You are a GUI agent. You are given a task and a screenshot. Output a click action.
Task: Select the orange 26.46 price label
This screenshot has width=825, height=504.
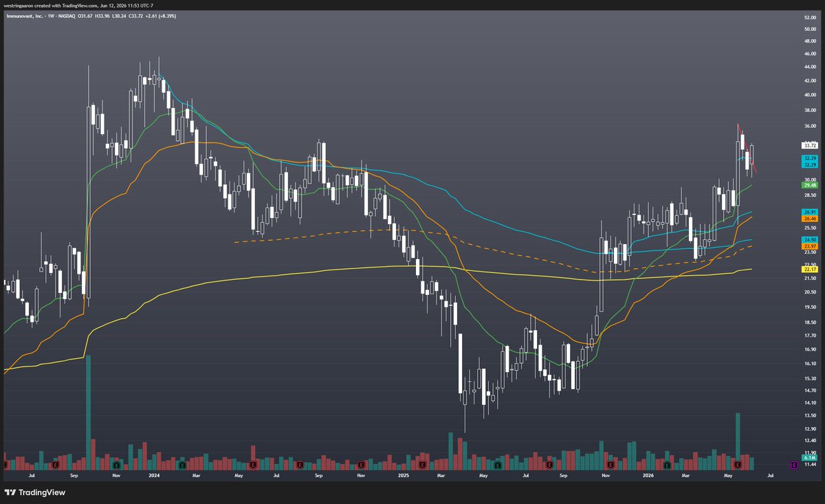809,219
